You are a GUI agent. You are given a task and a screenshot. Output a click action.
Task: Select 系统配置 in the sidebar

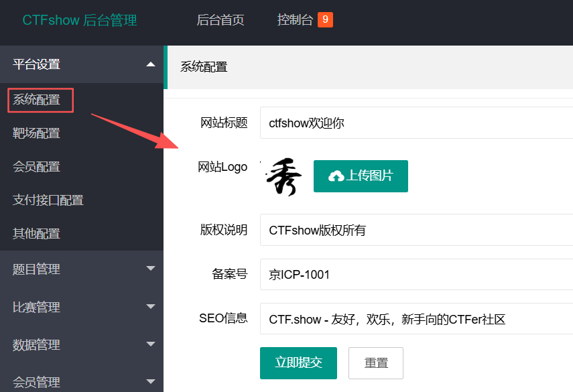click(x=38, y=101)
